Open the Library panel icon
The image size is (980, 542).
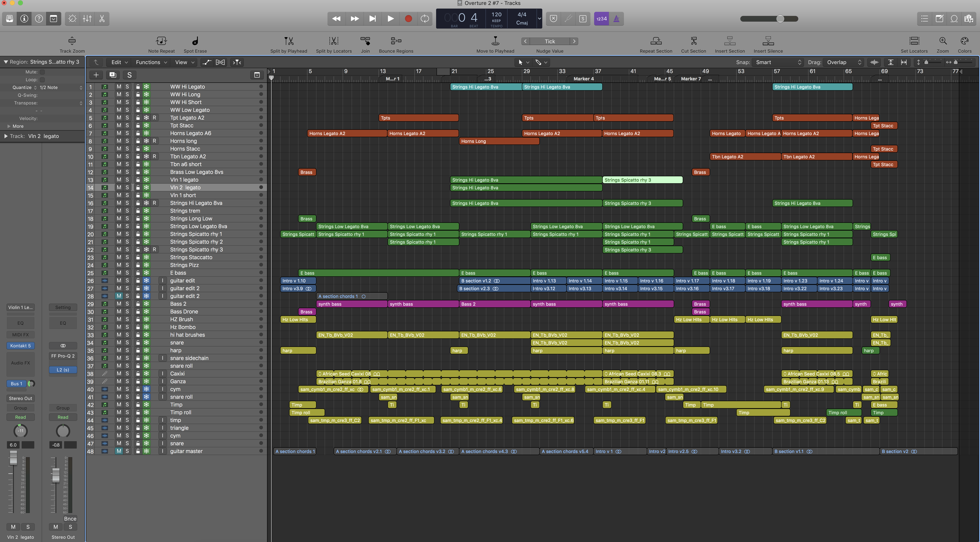10,19
